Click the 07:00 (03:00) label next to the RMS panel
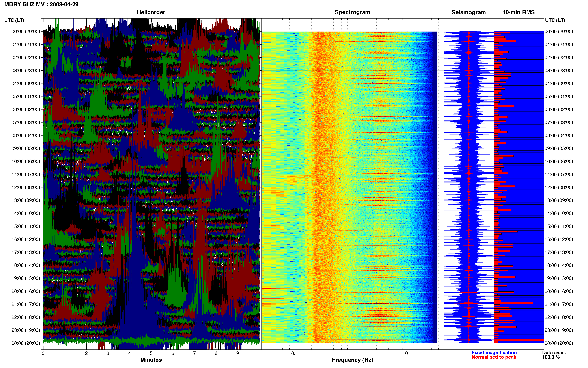 point(559,122)
